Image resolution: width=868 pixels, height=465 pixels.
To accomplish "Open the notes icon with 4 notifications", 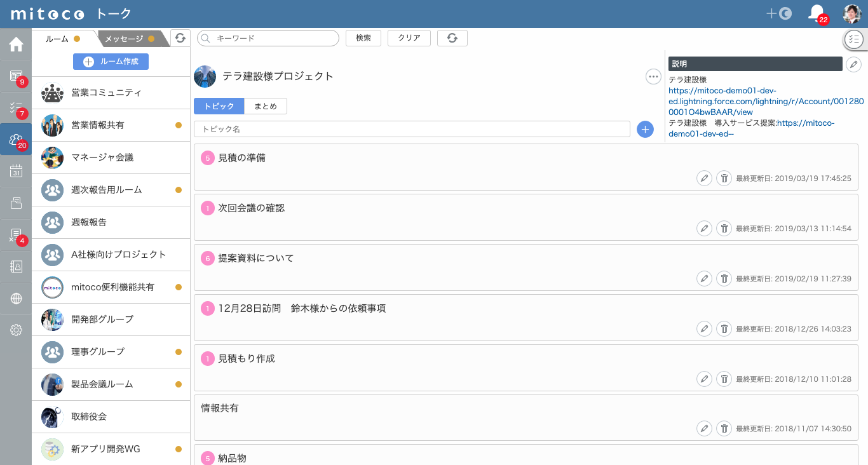I will (16, 235).
